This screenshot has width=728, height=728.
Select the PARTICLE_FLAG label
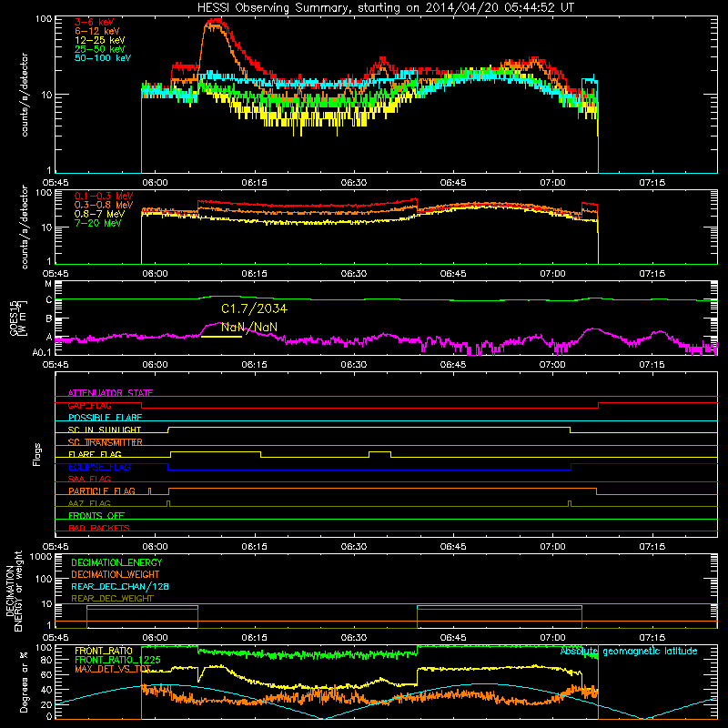102,490
